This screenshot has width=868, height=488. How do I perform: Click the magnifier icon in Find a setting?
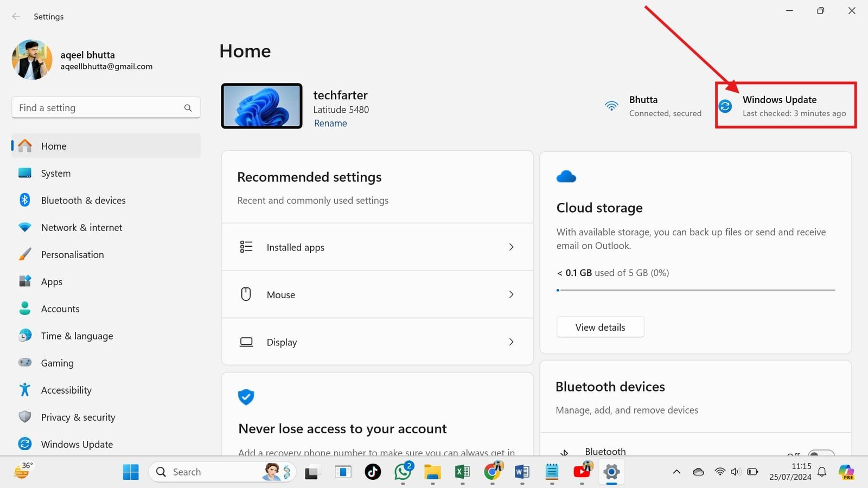(188, 108)
